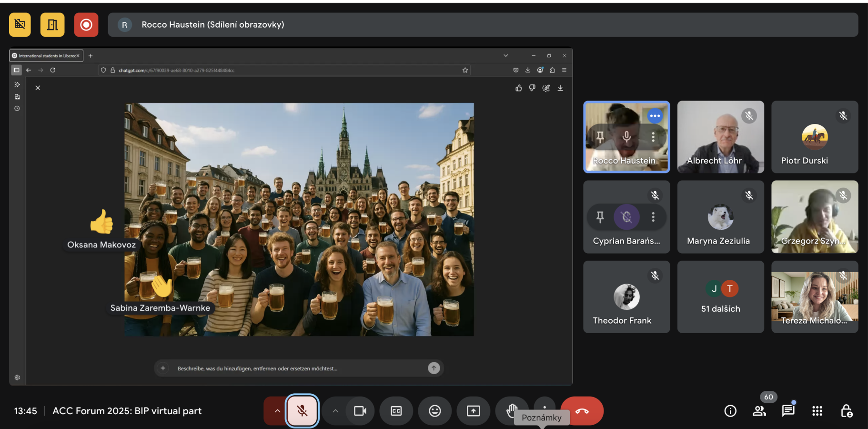Open the activities grid icon

coord(817,411)
